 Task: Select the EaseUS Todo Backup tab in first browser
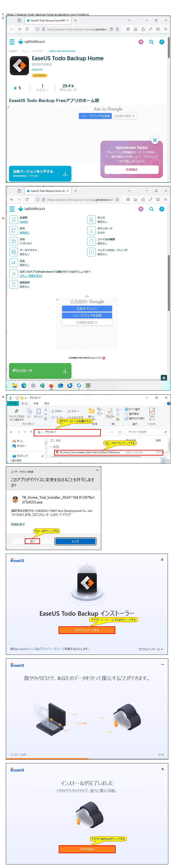(48, 20)
